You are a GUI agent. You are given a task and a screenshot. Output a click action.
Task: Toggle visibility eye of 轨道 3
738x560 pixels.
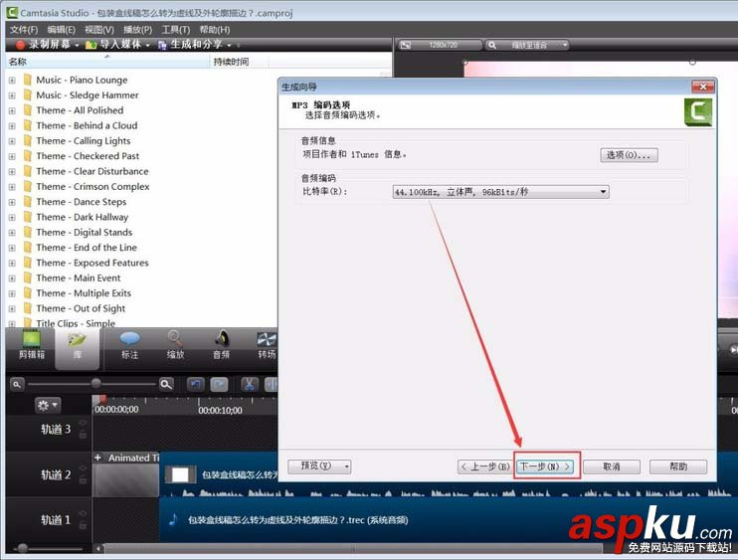[83, 423]
